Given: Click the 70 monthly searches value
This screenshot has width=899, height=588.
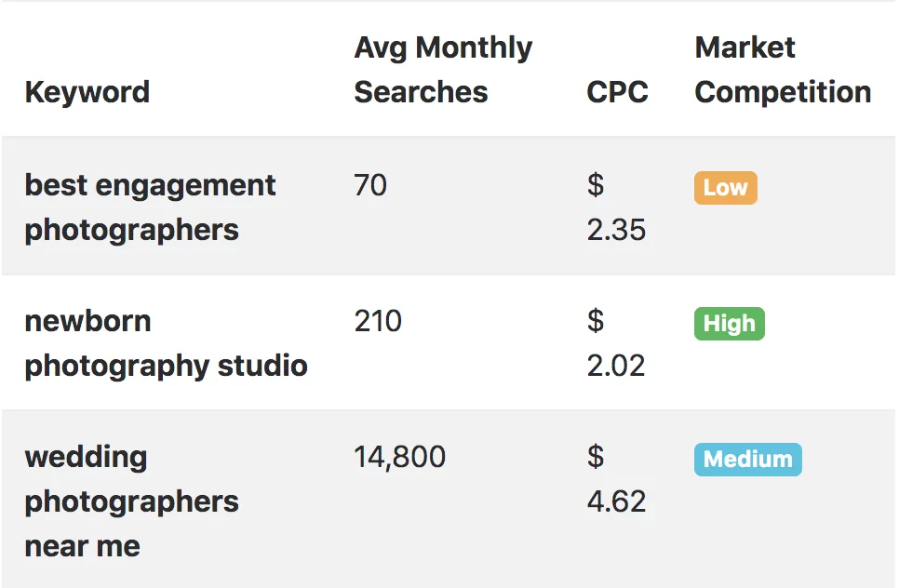Looking at the screenshot, I should tap(370, 185).
